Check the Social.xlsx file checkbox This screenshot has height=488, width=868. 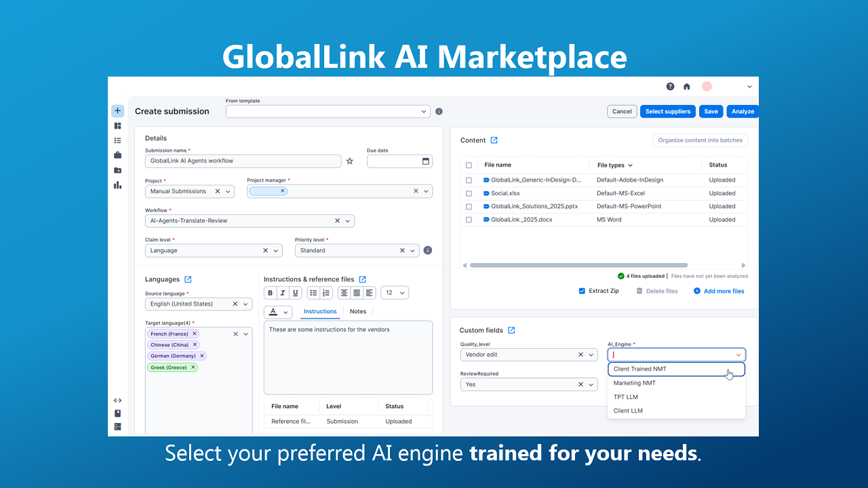coord(469,193)
